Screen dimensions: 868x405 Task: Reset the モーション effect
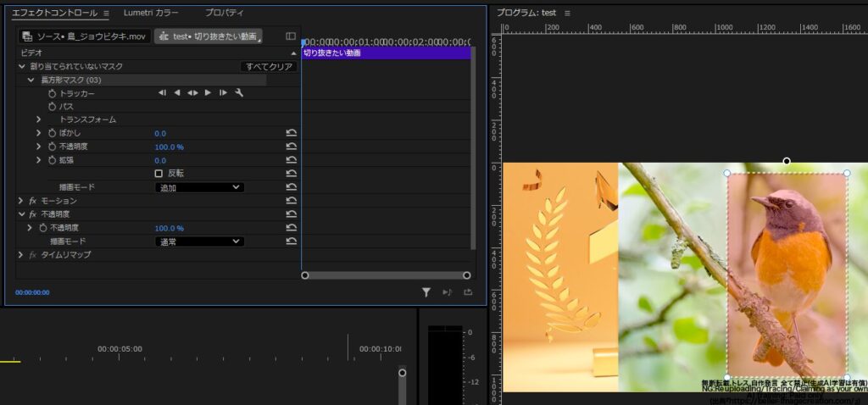[x=292, y=201]
